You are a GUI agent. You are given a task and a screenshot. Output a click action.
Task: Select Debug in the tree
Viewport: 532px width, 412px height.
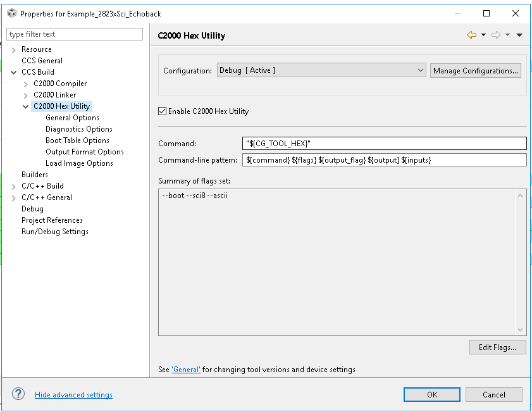click(x=32, y=209)
